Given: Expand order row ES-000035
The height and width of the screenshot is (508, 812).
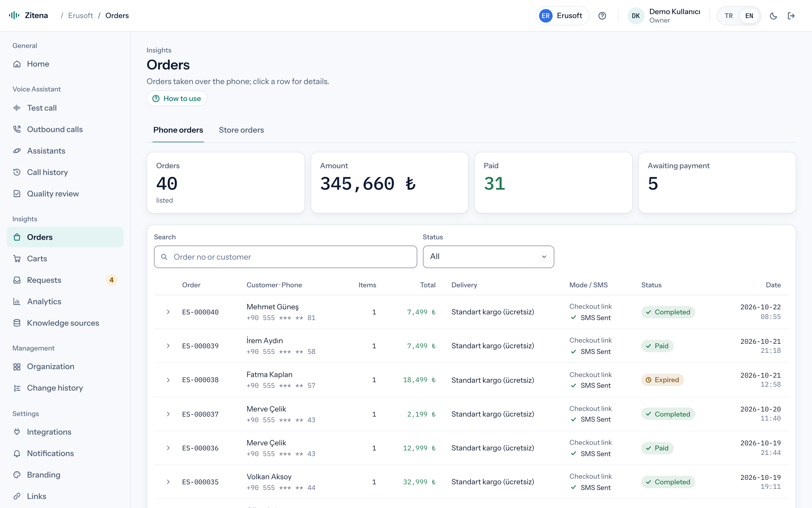Looking at the screenshot, I should click(168, 482).
